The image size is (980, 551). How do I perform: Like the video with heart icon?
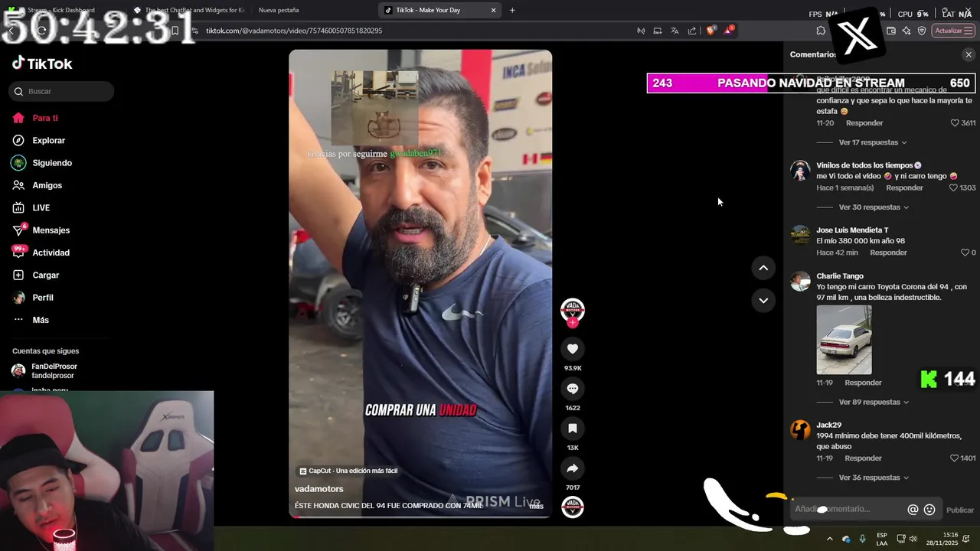(x=573, y=349)
